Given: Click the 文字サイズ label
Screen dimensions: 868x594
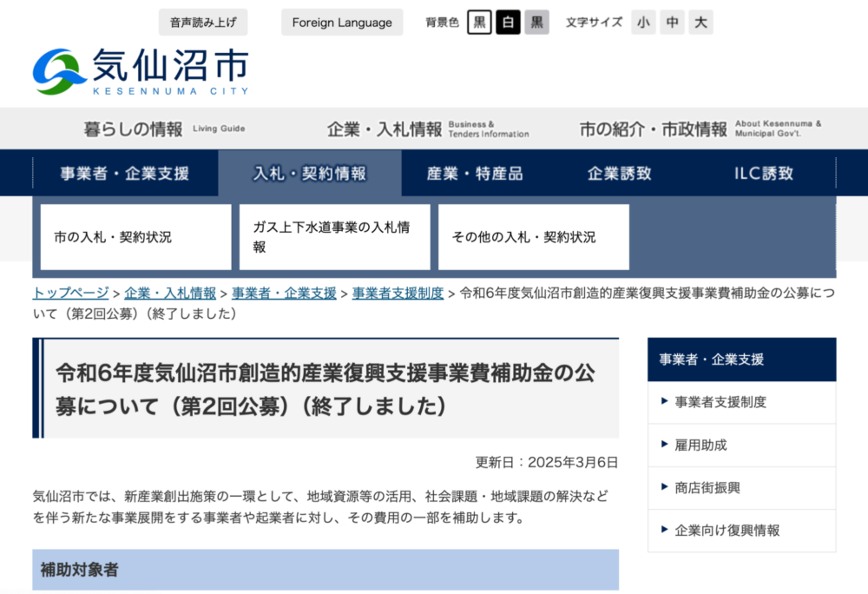Looking at the screenshot, I should [594, 22].
